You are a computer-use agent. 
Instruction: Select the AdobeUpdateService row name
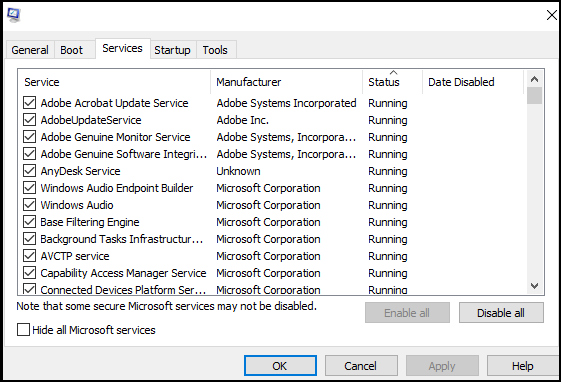click(x=91, y=120)
